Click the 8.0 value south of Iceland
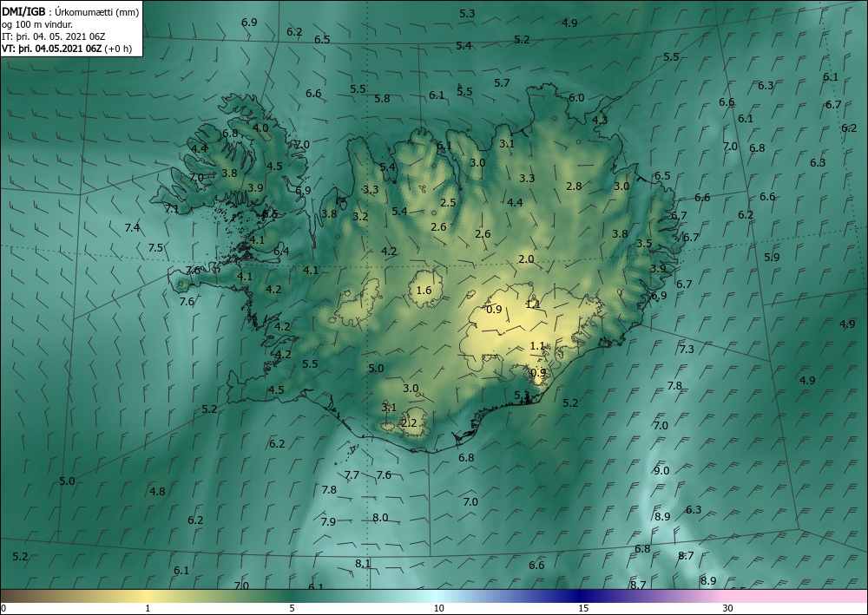The height and width of the screenshot is (615, 868). click(x=380, y=518)
